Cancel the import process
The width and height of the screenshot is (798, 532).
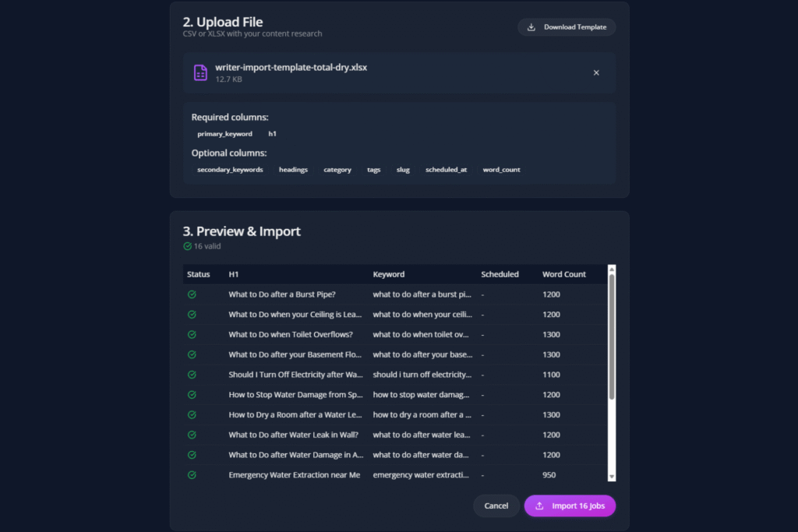coord(496,506)
